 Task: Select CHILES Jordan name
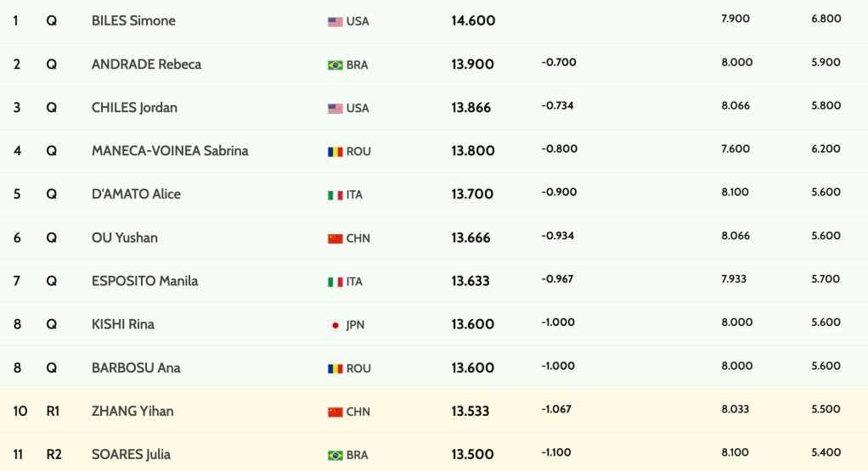point(134,108)
